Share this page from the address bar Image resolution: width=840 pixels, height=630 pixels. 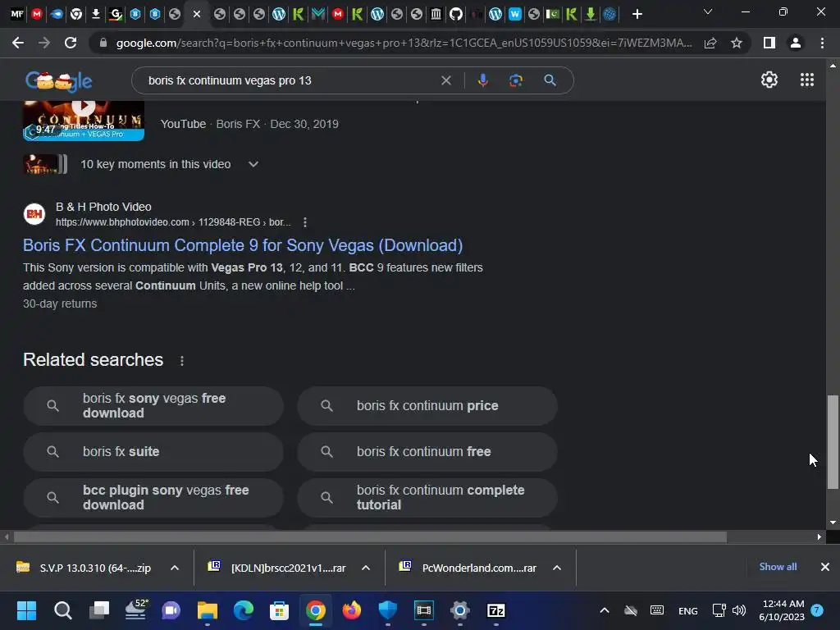coord(710,43)
